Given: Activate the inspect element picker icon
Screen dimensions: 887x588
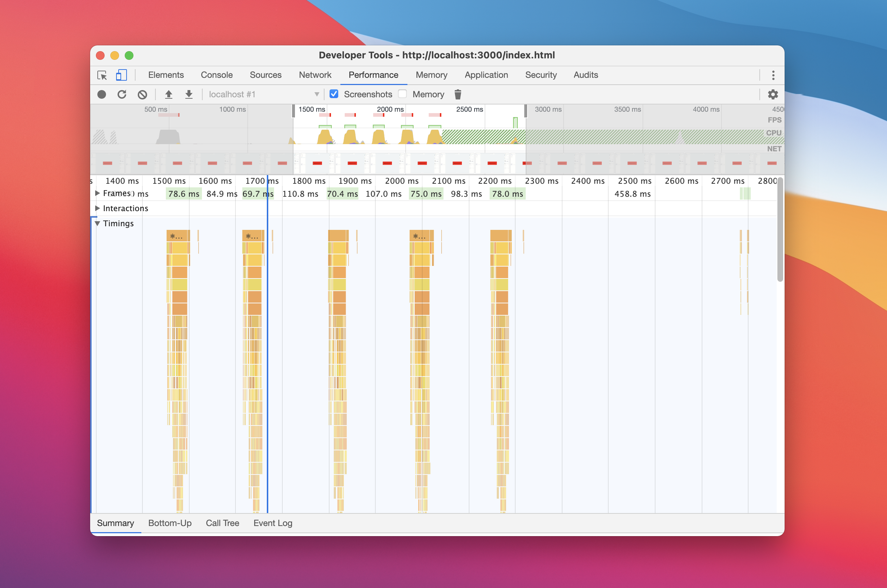Looking at the screenshot, I should pos(102,75).
